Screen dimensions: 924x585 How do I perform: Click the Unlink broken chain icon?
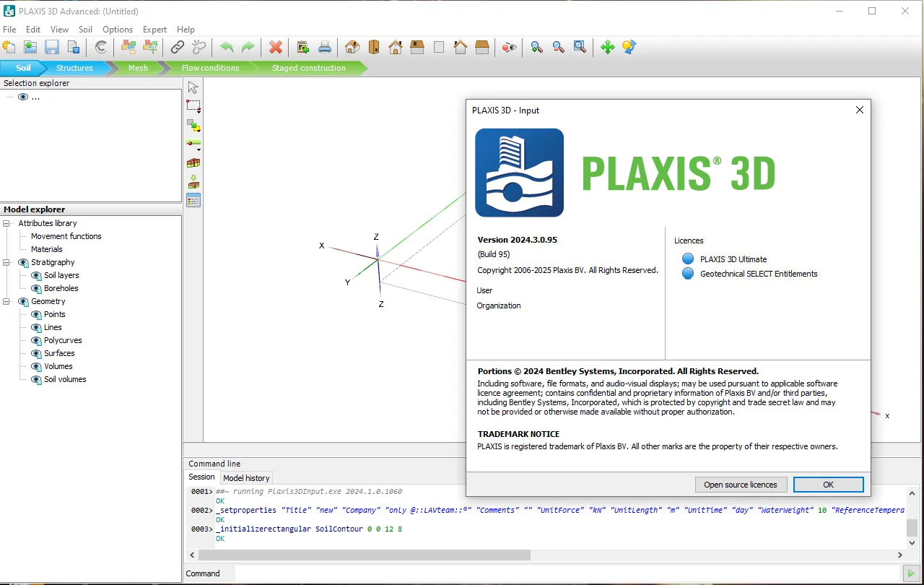pos(199,47)
